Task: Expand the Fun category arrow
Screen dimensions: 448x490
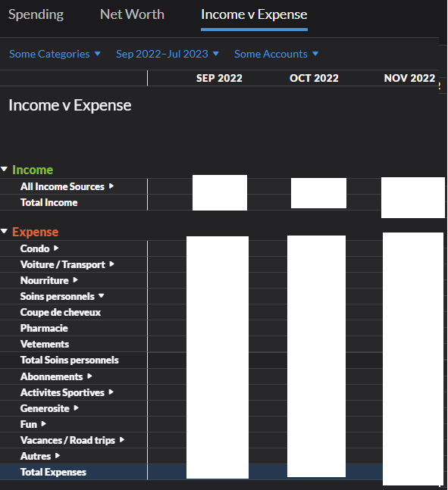Action: pos(43,424)
